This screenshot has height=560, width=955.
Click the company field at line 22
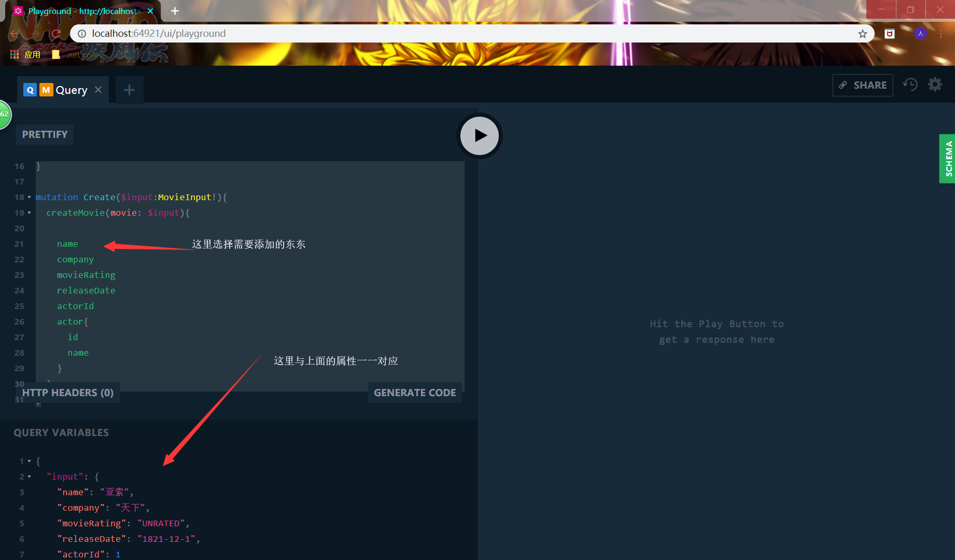(75, 259)
